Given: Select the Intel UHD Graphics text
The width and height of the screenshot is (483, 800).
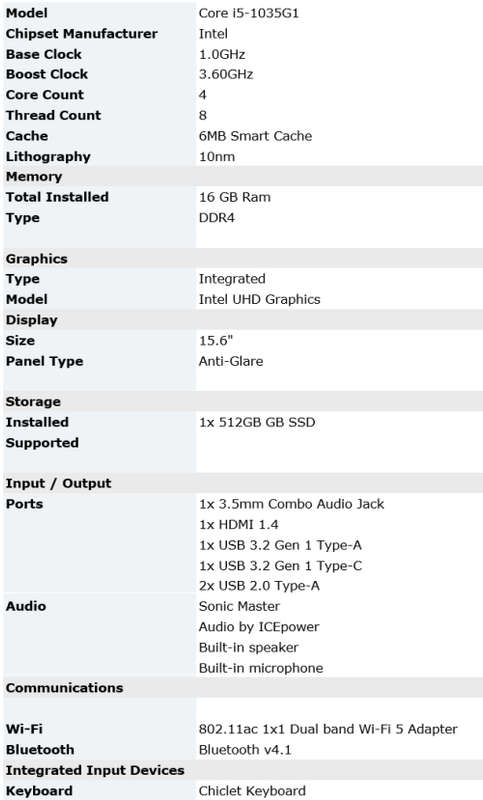Looking at the screenshot, I should tap(260, 299).
